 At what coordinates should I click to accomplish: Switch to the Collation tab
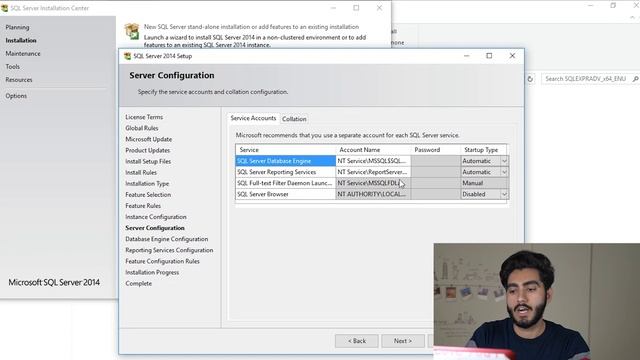294,119
